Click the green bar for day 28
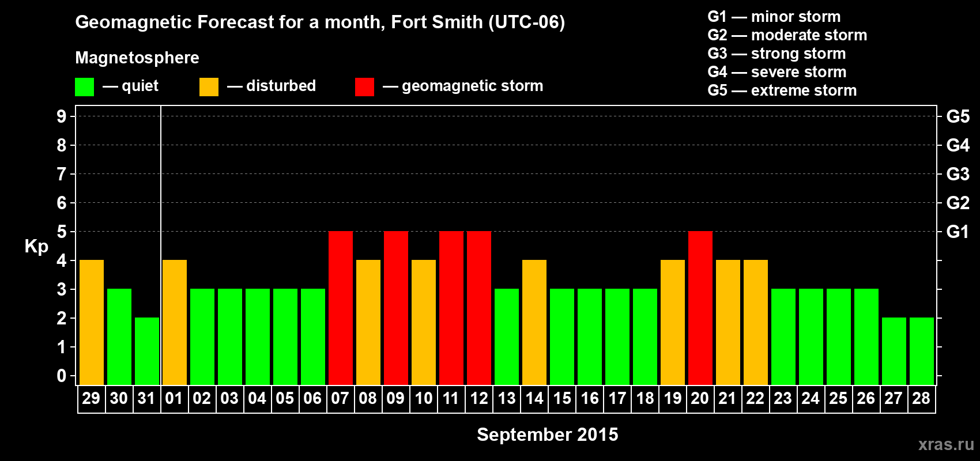Viewport: 980px width, 461px height. (x=922, y=352)
